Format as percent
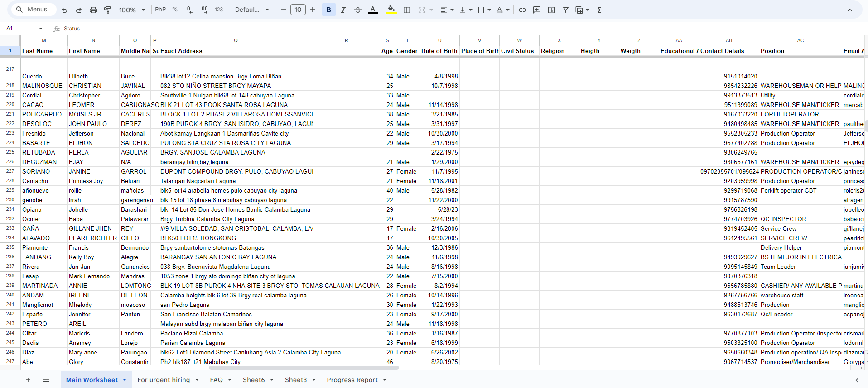 click(x=175, y=10)
